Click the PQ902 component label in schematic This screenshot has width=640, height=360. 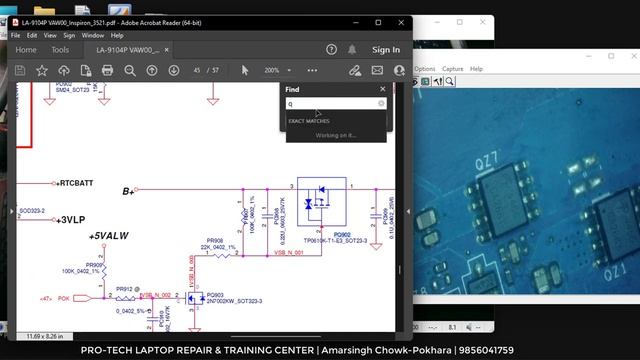click(x=342, y=235)
